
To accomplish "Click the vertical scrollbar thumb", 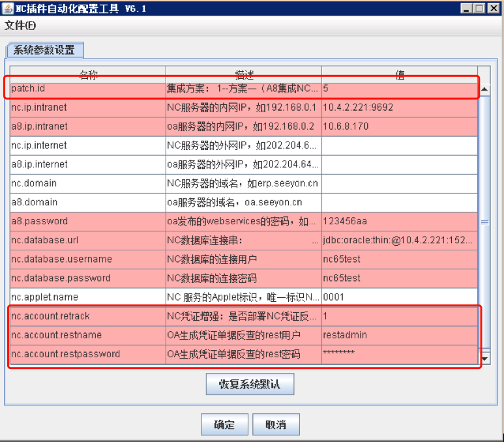I will [x=484, y=222].
